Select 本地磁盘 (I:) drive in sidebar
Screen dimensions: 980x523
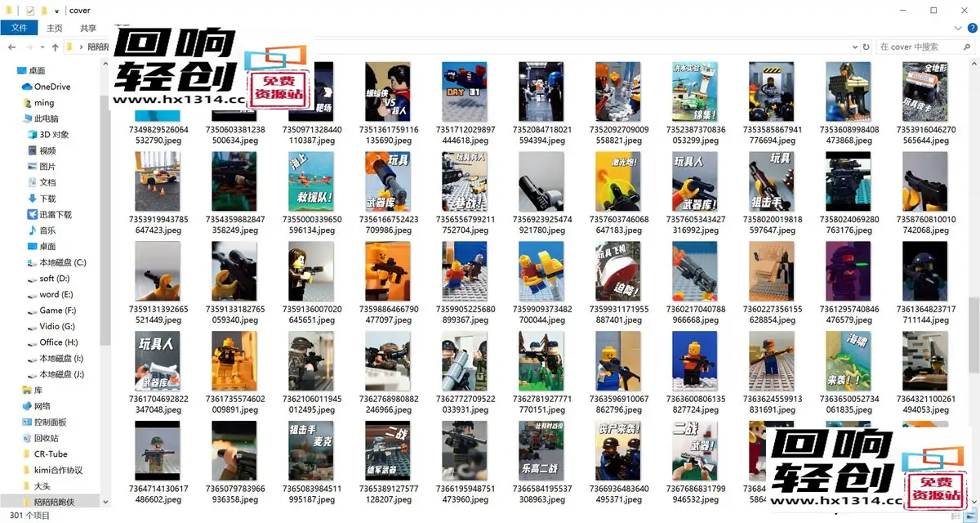(61, 358)
